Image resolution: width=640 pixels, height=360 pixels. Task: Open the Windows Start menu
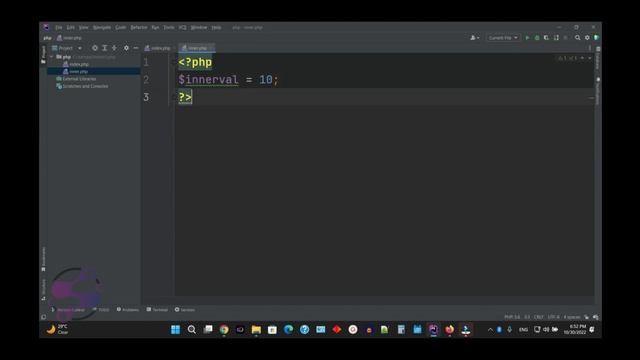coord(176,329)
